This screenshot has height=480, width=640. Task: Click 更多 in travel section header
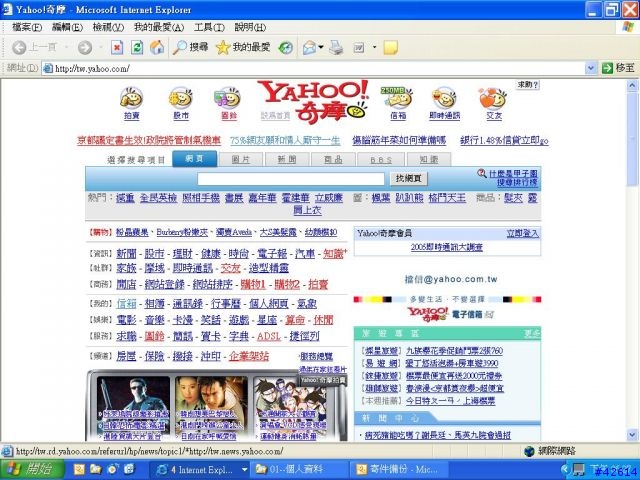click(531, 333)
